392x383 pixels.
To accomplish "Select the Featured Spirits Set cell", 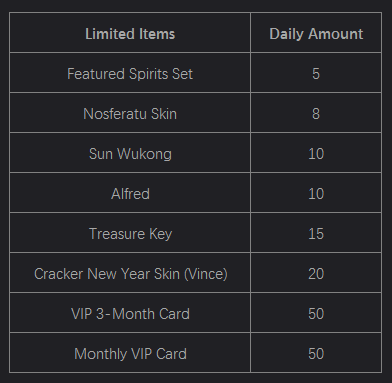I will coord(130,73).
